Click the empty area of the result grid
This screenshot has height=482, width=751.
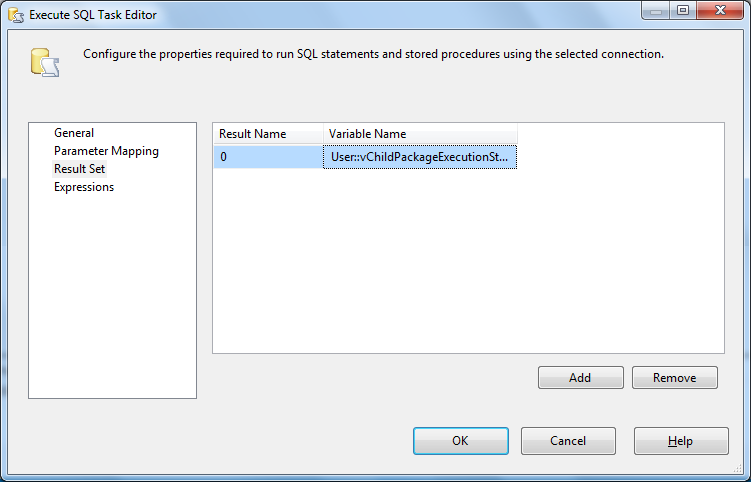(468, 261)
